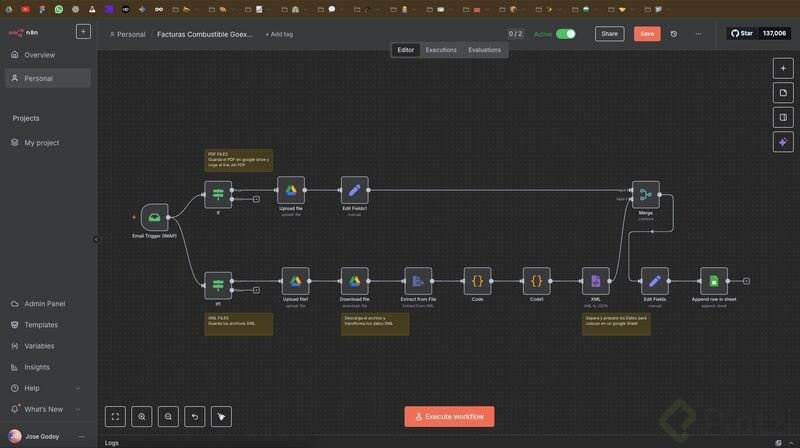
Task: Click the tidy up workflow button
Action: 221,417
